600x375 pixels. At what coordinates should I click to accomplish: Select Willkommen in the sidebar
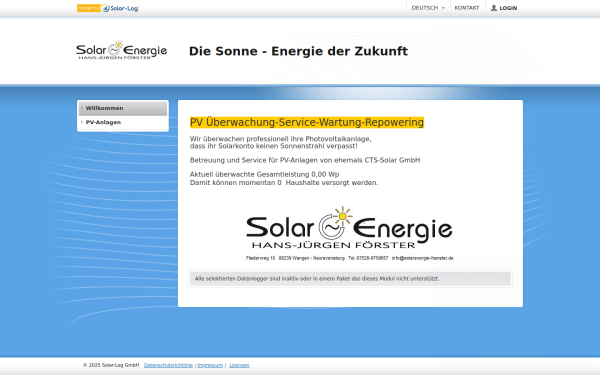123,108
